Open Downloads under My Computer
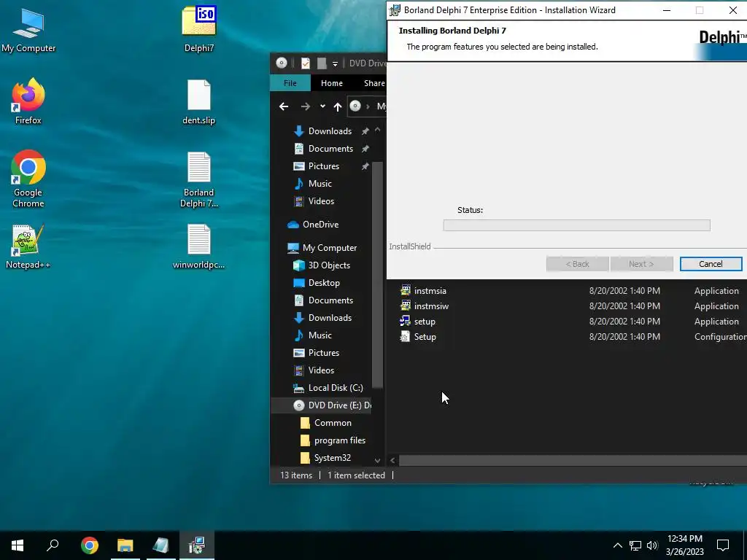The image size is (747, 560). pos(330,318)
